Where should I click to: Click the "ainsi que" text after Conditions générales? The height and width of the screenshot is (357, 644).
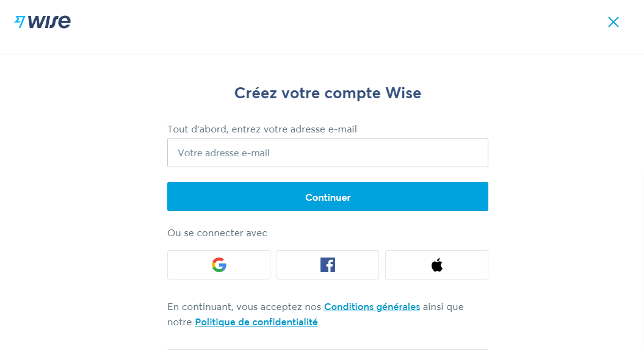443,306
